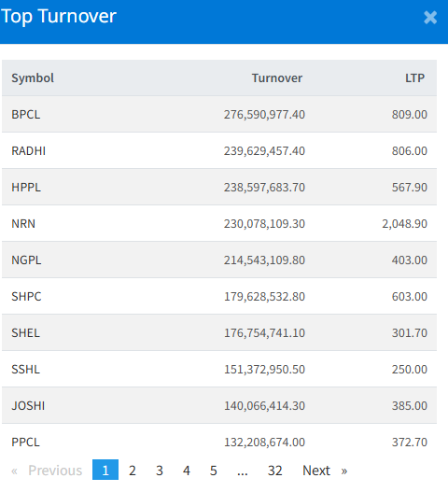Click the right double-arrow pagination icon
This screenshot has width=448, height=492.
click(344, 471)
